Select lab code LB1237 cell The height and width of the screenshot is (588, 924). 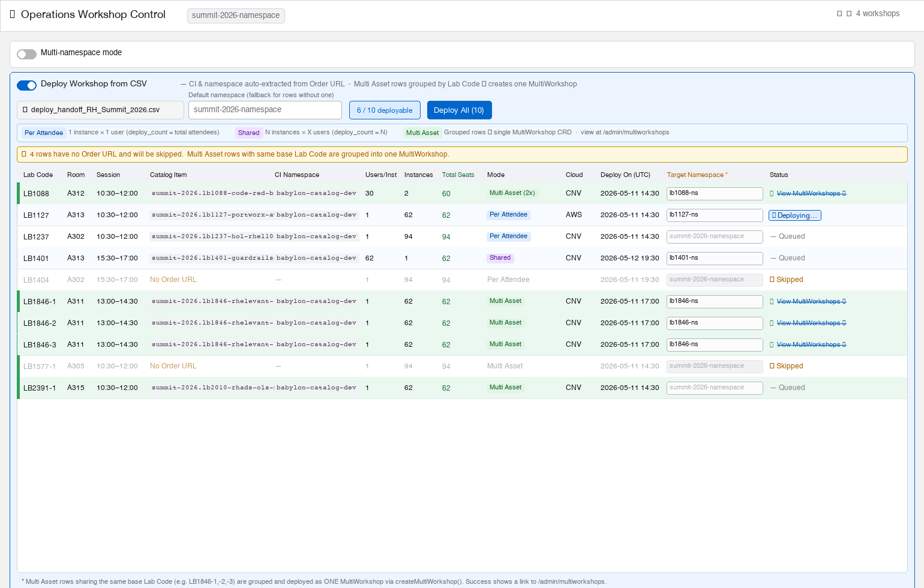pyautogui.click(x=36, y=237)
